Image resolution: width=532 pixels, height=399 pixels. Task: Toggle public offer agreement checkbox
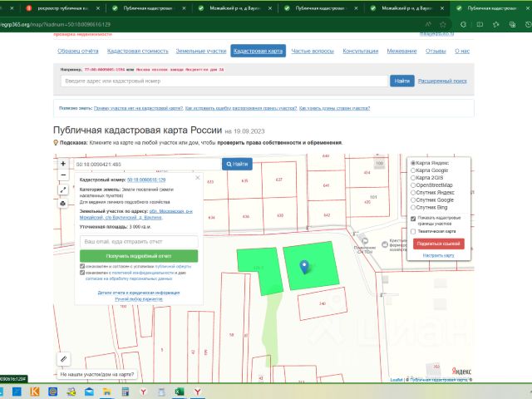pyautogui.click(x=82, y=266)
